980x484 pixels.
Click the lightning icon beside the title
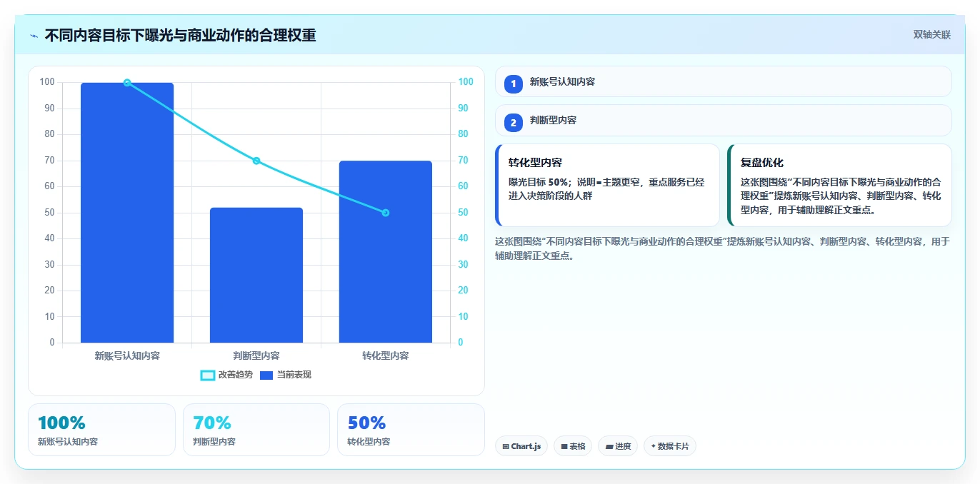coord(34,36)
